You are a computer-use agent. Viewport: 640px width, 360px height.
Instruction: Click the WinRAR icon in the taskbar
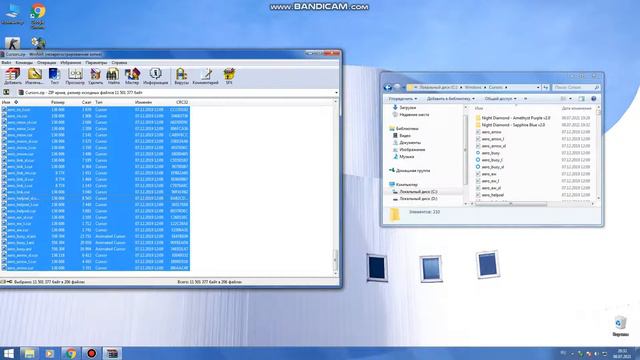(x=112, y=353)
